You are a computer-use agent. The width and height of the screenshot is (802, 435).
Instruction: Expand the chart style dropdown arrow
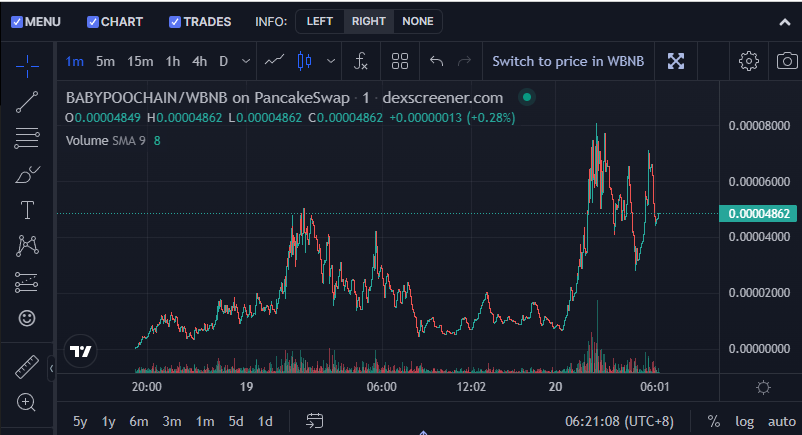pyautogui.click(x=331, y=61)
